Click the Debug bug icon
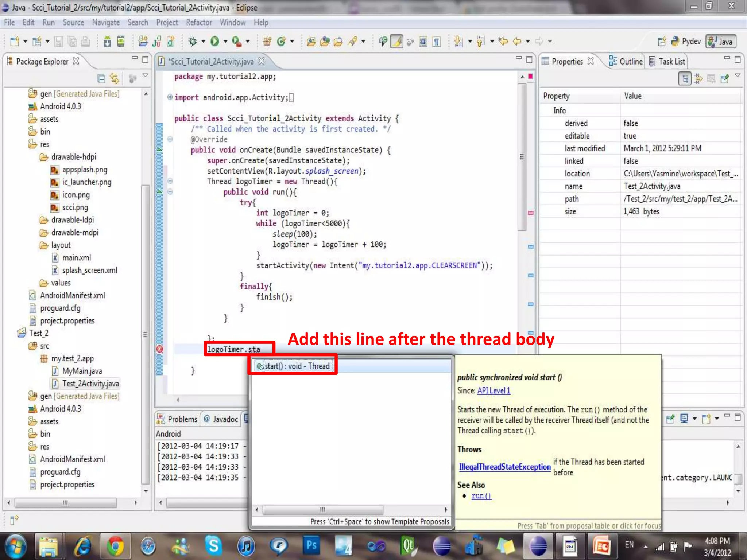Image resolution: width=747 pixels, height=560 pixels. 193,42
